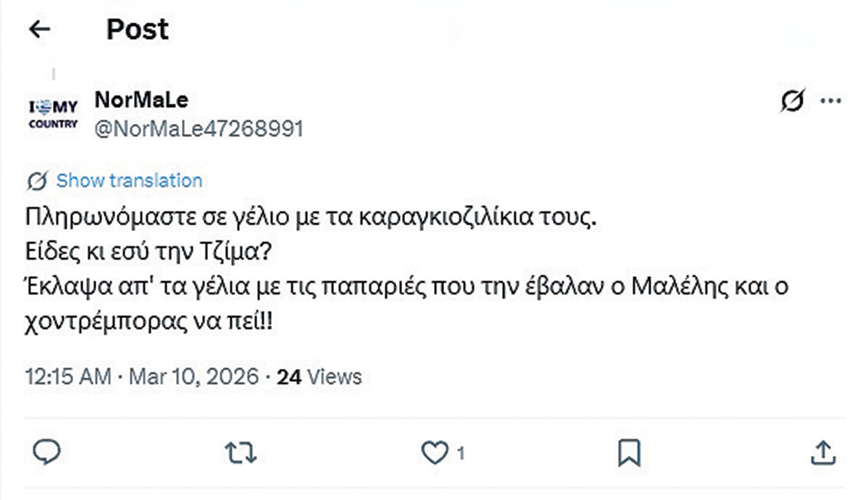Viewport: 868px width, 500px height.
Task: Click the Post page heading
Action: coord(137,29)
